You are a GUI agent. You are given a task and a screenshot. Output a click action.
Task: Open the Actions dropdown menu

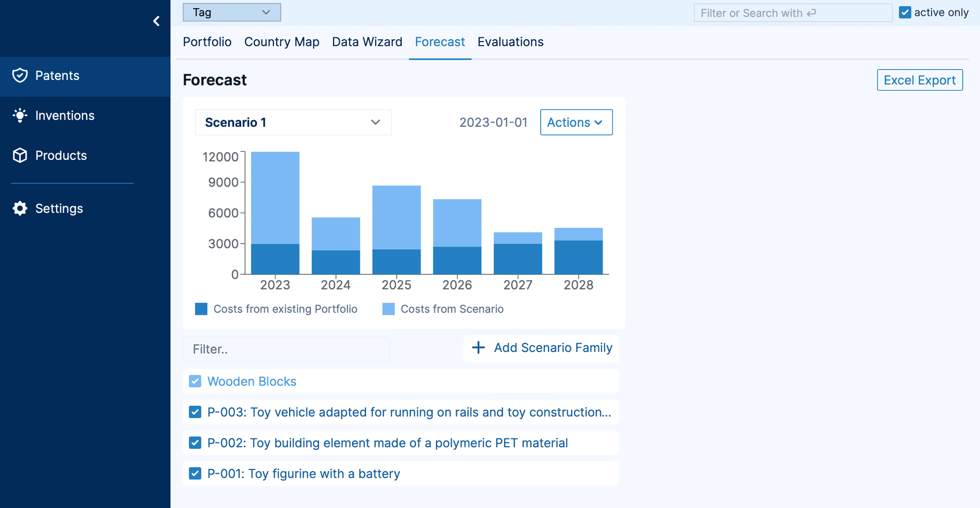coord(576,123)
